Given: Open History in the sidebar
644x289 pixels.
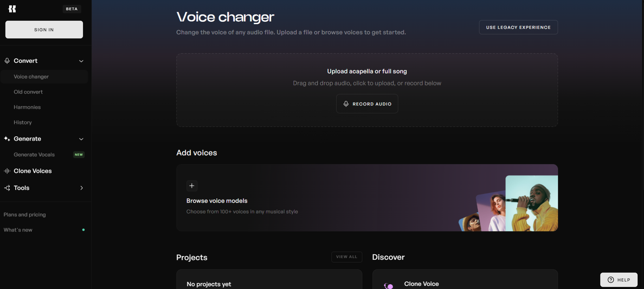Looking at the screenshot, I should coord(23,123).
